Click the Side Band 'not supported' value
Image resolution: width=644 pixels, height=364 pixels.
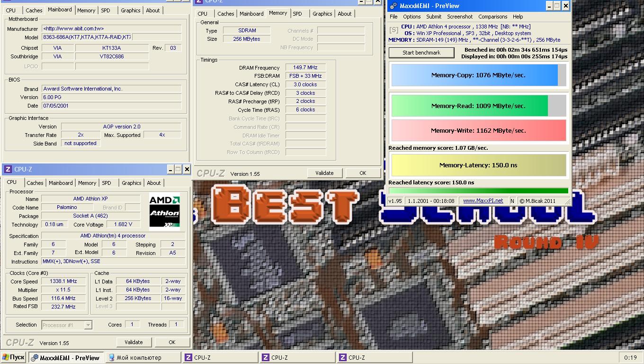point(80,143)
